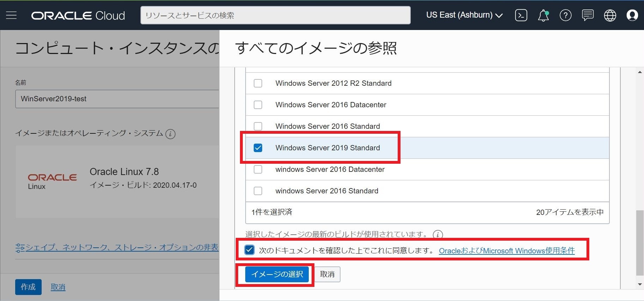Open Oracle and Microsoft Windows terms link
Image resolution: width=644 pixels, height=301 pixels.
pyautogui.click(x=507, y=251)
